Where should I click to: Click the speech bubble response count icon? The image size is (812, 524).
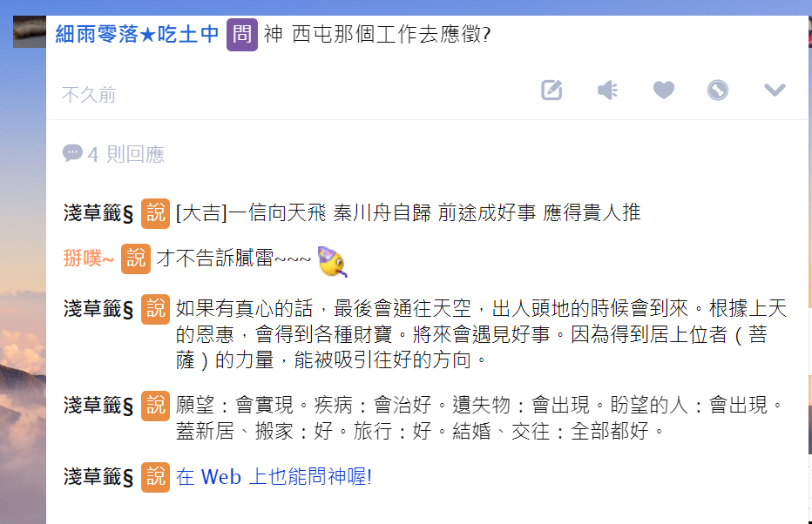coord(72,153)
